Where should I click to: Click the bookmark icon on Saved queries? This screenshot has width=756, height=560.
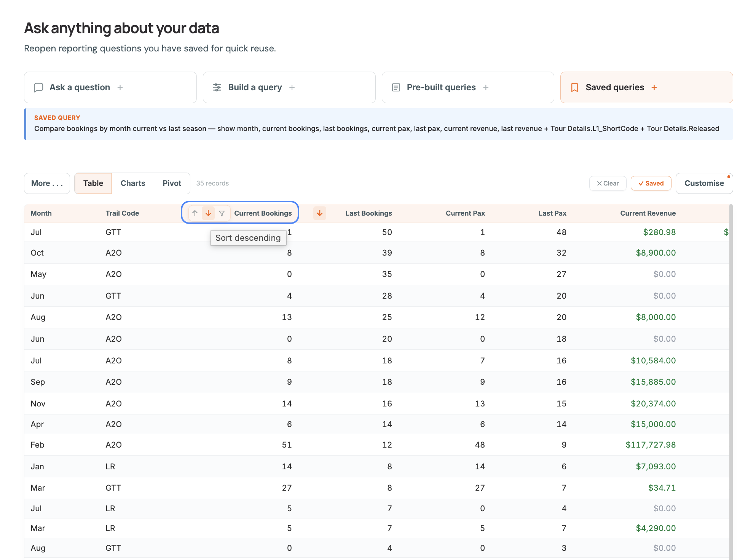tap(574, 88)
